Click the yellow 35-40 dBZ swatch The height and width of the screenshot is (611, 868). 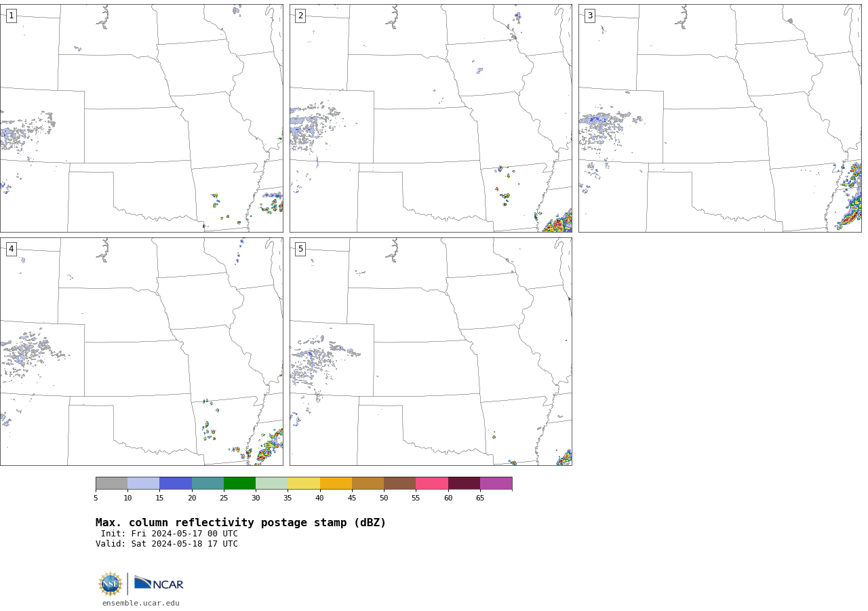[304, 484]
